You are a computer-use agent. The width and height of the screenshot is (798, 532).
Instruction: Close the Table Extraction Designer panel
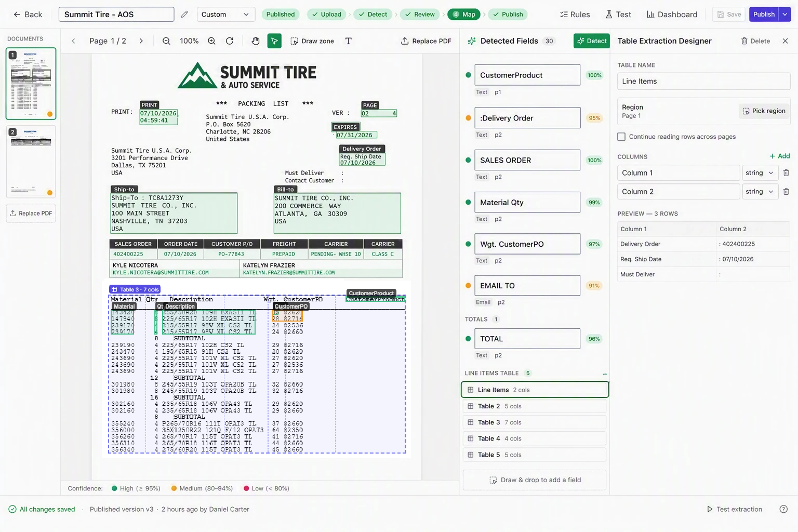click(x=785, y=41)
